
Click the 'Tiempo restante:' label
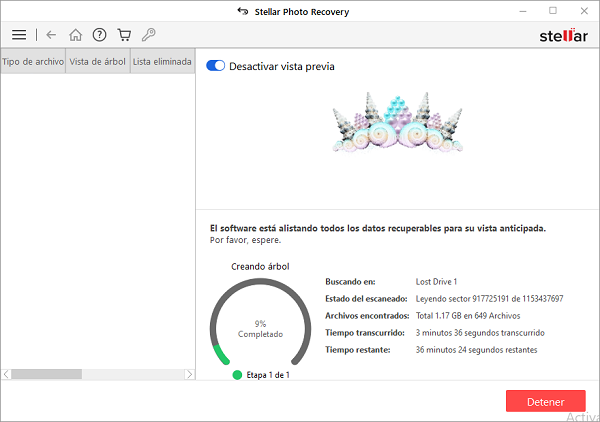point(357,350)
